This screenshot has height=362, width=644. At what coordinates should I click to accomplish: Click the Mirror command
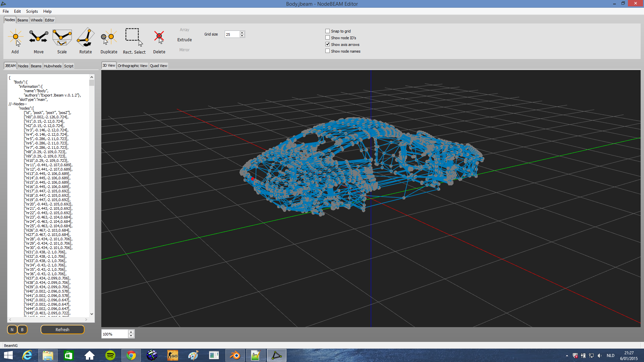point(184,50)
